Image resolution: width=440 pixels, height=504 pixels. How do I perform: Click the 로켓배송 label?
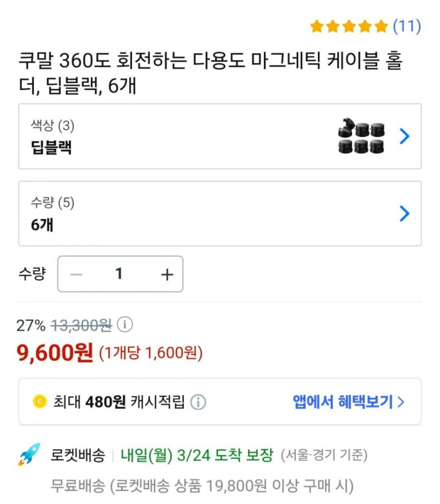[x=78, y=454]
